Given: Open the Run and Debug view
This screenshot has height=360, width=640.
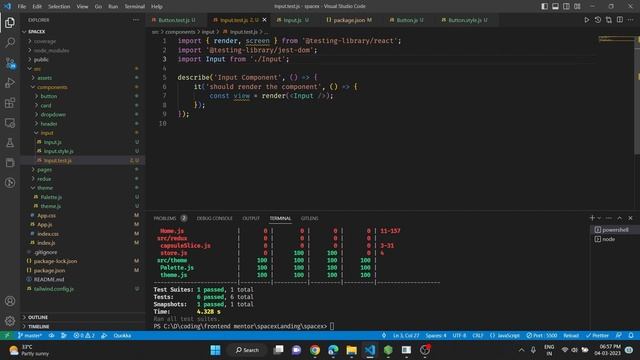Looking at the screenshot, I should point(10,83).
